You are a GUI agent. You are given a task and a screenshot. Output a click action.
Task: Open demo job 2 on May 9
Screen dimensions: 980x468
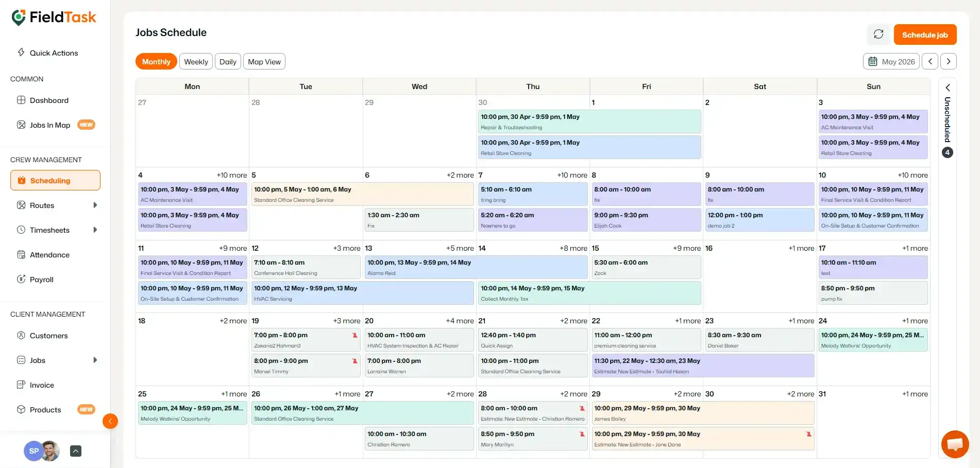[x=759, y=220]
